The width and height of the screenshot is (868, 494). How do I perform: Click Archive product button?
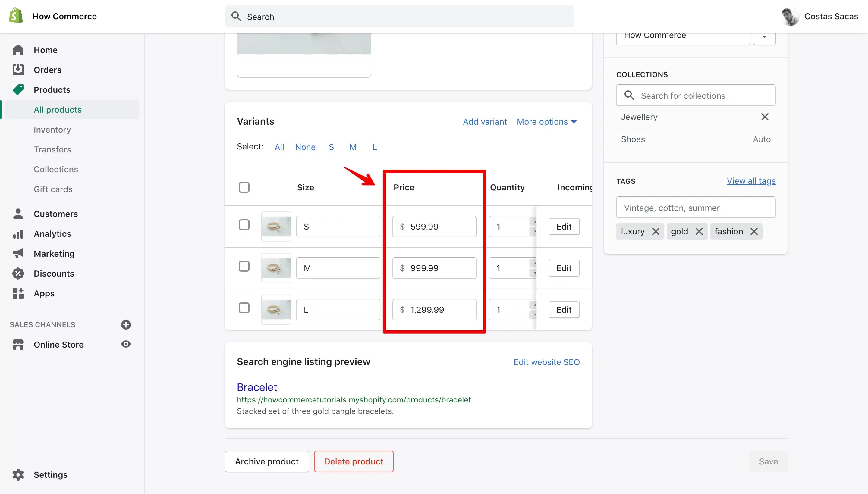click(x=267, y=461)
